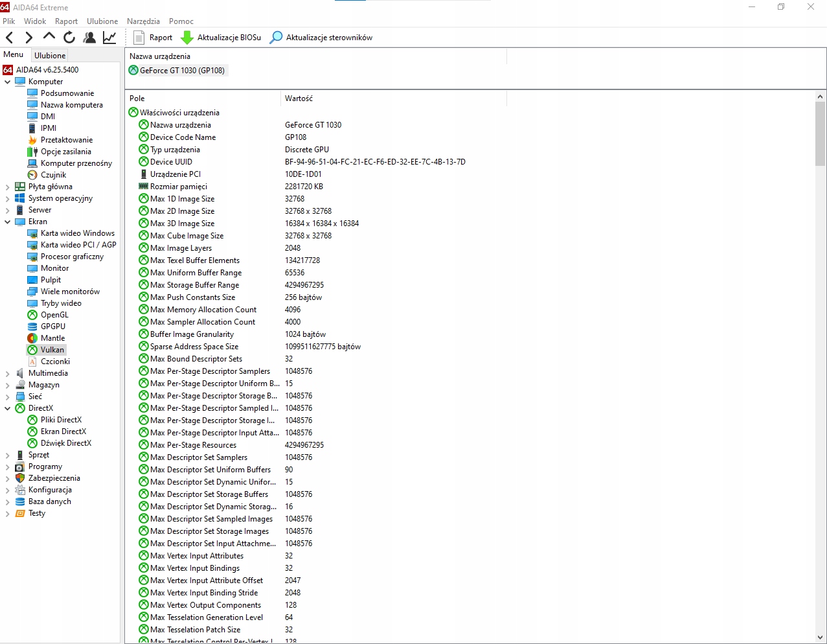Select the AIDA64 v6.25.5400 root node

(41, 70)
